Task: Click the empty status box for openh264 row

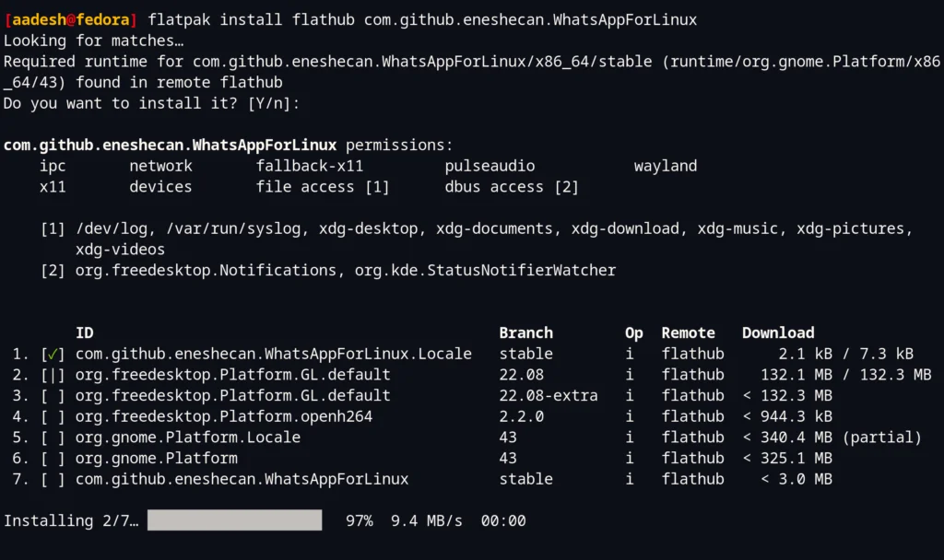Action: (53, 417)
